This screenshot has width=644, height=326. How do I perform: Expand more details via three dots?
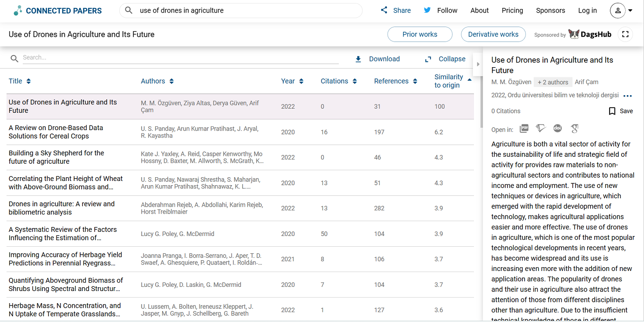628,96
